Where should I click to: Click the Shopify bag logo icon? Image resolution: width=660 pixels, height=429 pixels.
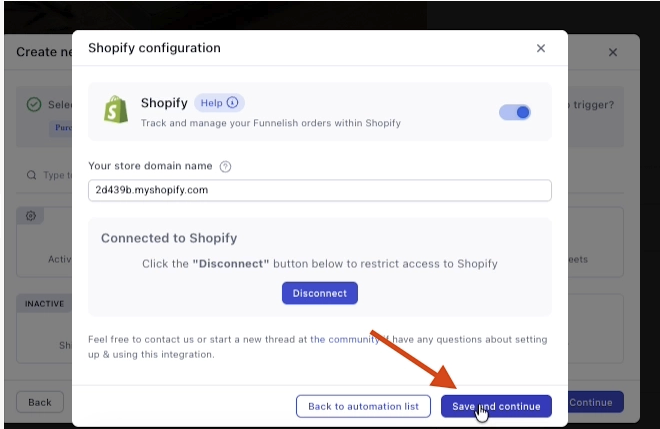116,111
